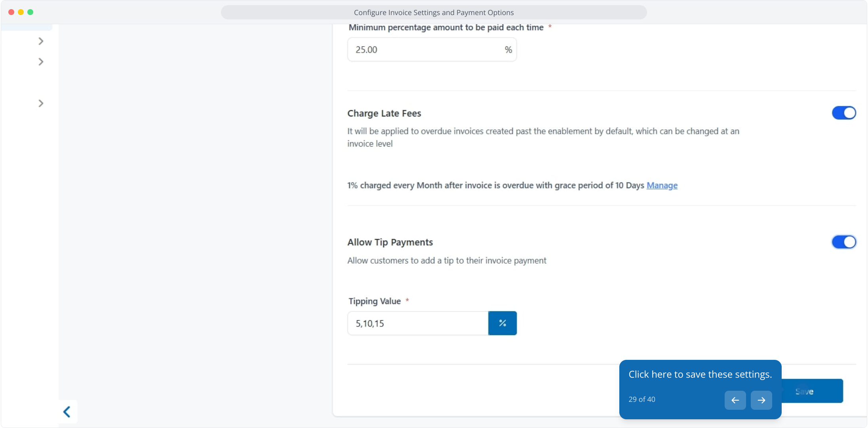Click the 29 of 40 step counter
This screenshot has width=868, height=428.
pyautogui.click(x=641, y=399)
